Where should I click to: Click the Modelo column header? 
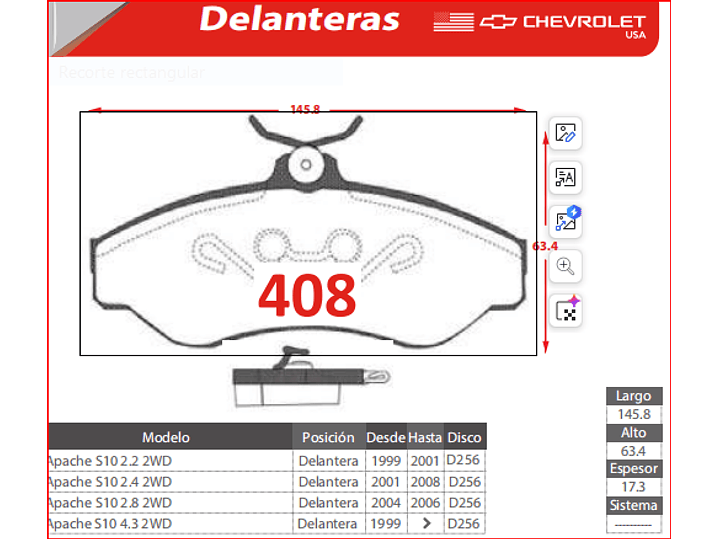pyautogui.click(x=166, y=437)
